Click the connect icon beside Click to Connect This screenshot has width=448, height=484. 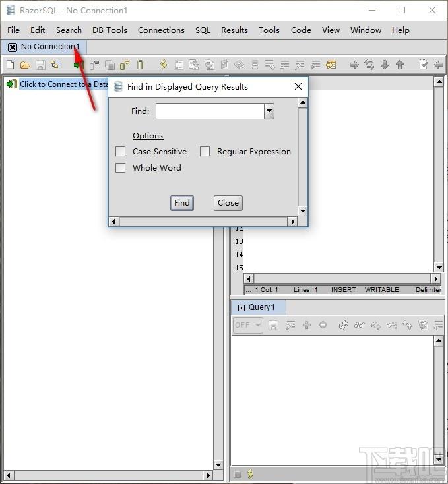[x=12, y=84]
